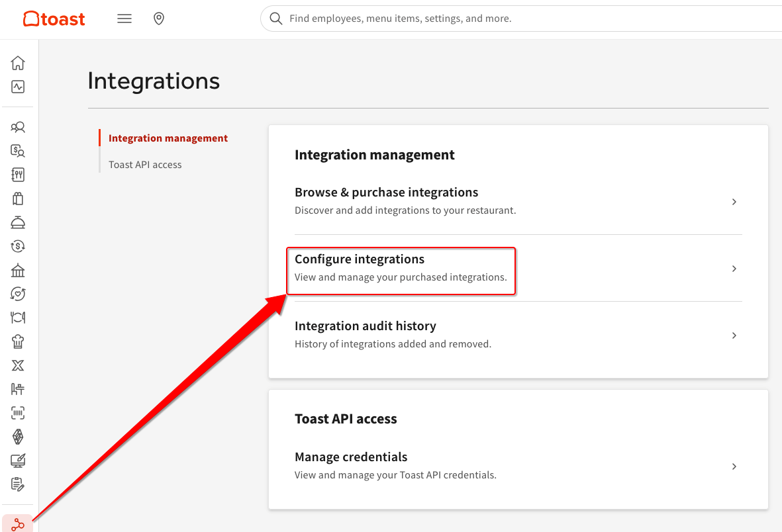The height and width of the screenshot is (532, 782).
Task: Select Integration management side tab
Action: (168, 138)
